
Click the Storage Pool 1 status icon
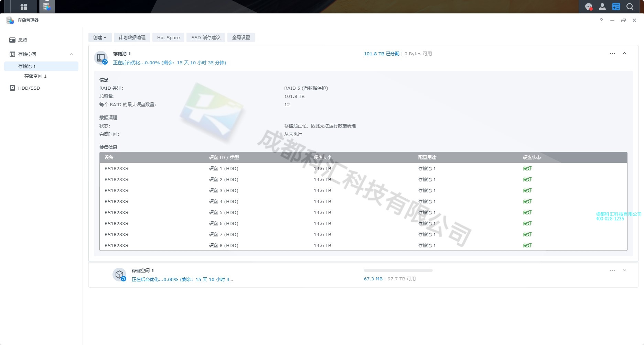(x=101, y=58)
